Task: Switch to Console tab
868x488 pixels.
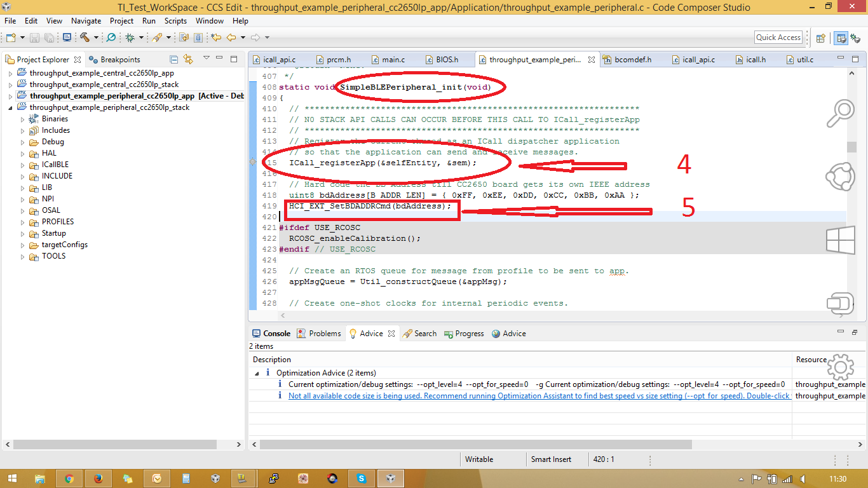Action: tap(271, 334)
